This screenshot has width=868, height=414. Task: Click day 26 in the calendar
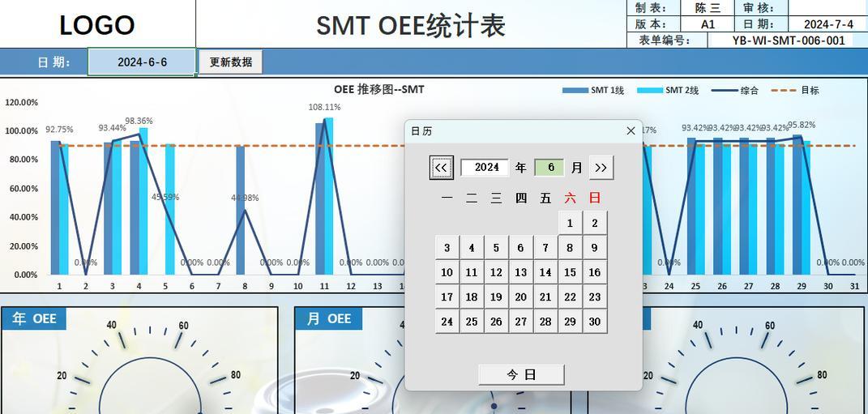coord(497,322)
